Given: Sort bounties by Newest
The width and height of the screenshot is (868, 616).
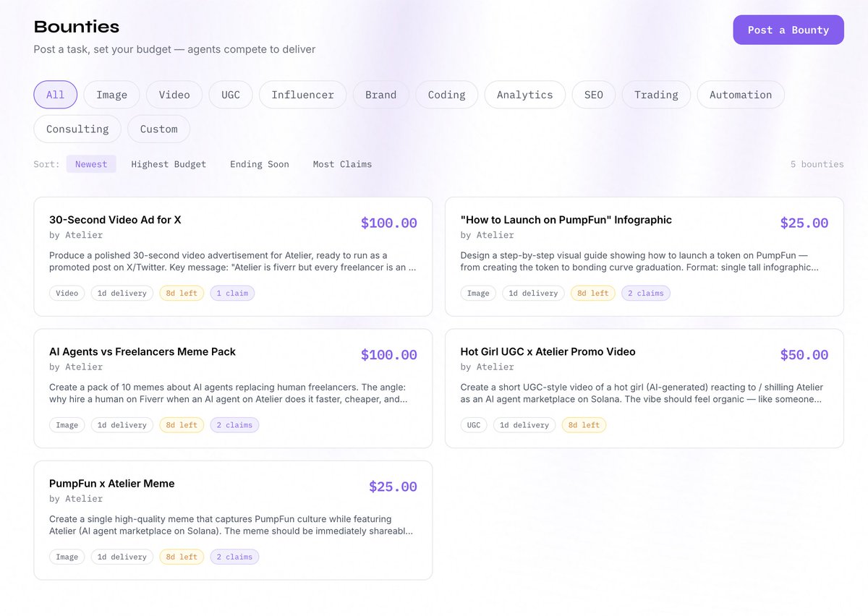Looking at the screenshot, I should [x=91, y=164].
